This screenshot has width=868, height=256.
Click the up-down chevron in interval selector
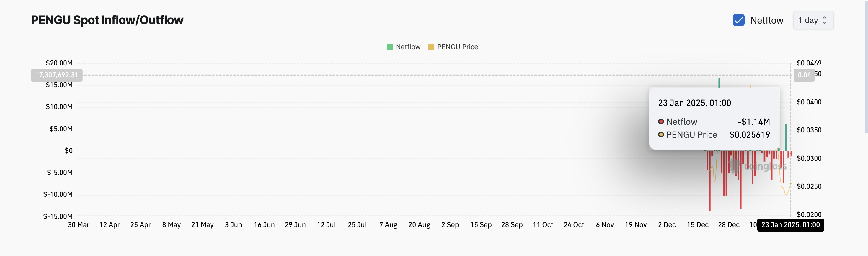tap(825, 20)
